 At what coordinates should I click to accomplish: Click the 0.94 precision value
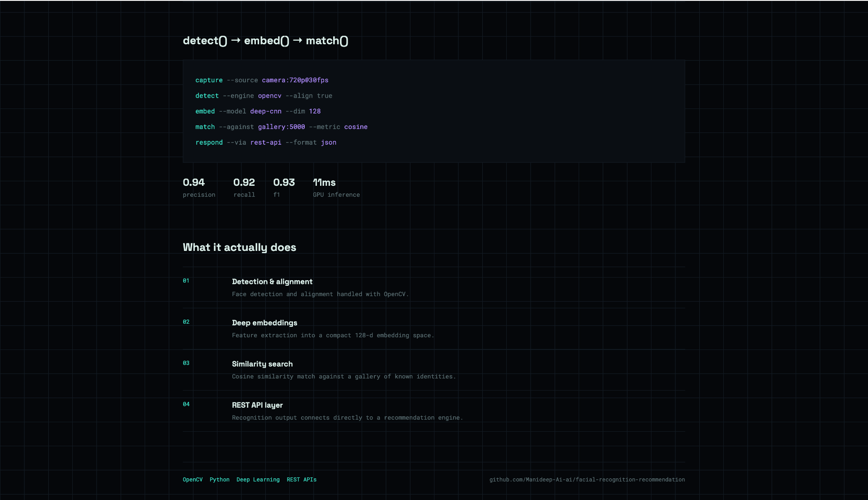point(193,182)
